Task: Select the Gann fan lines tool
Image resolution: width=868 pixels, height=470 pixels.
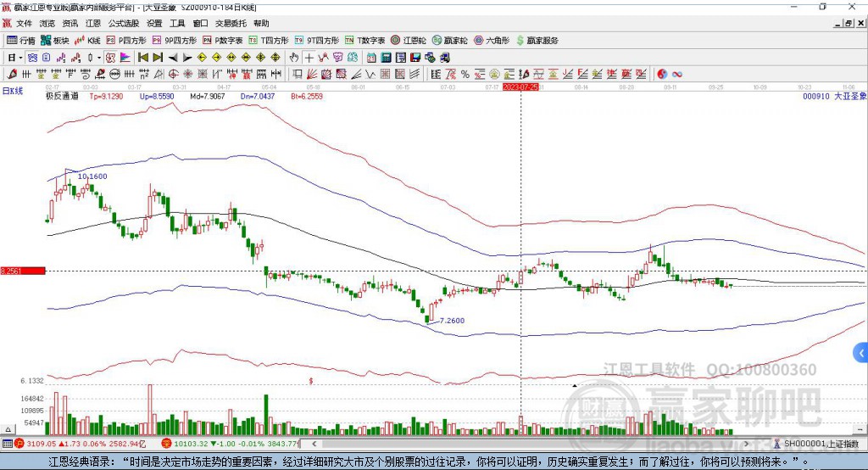Action: pyautogui.click(x=312, y=75)
